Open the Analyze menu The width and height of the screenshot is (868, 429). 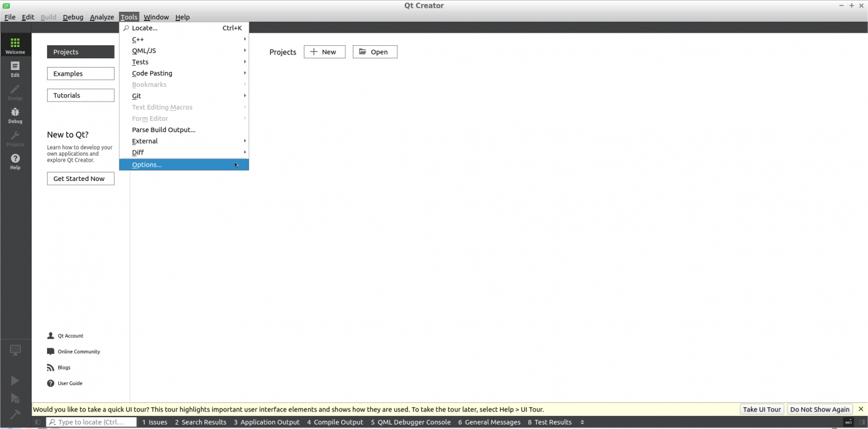pyautogui.click(x=102, y=17)
